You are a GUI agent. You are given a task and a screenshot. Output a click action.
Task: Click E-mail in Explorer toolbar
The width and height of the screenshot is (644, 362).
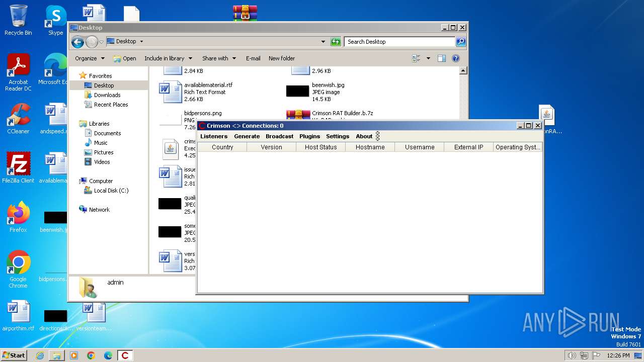click(x=253, y=58)
